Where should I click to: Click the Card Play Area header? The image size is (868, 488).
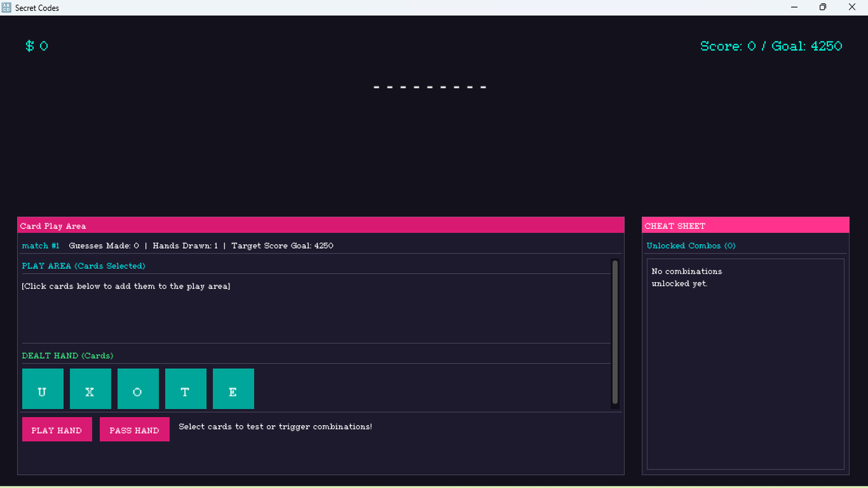click(x=321, y=225)
